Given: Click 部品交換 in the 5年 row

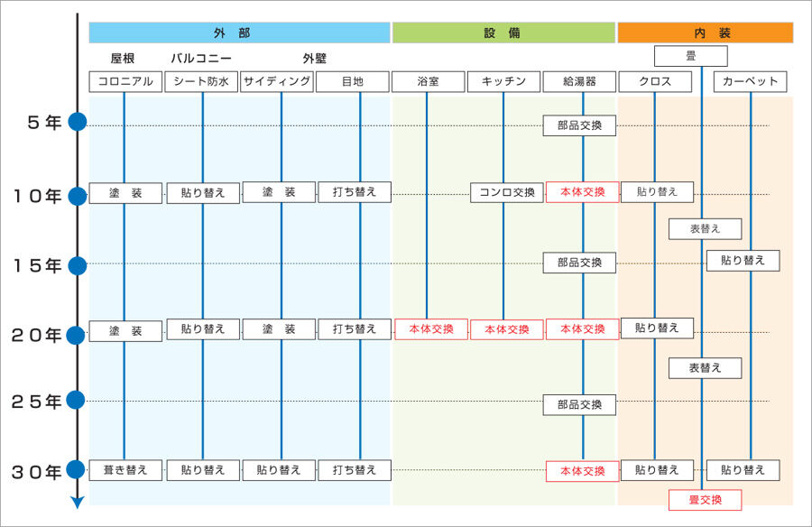Looking at the screenshot, I should (579, 125).
